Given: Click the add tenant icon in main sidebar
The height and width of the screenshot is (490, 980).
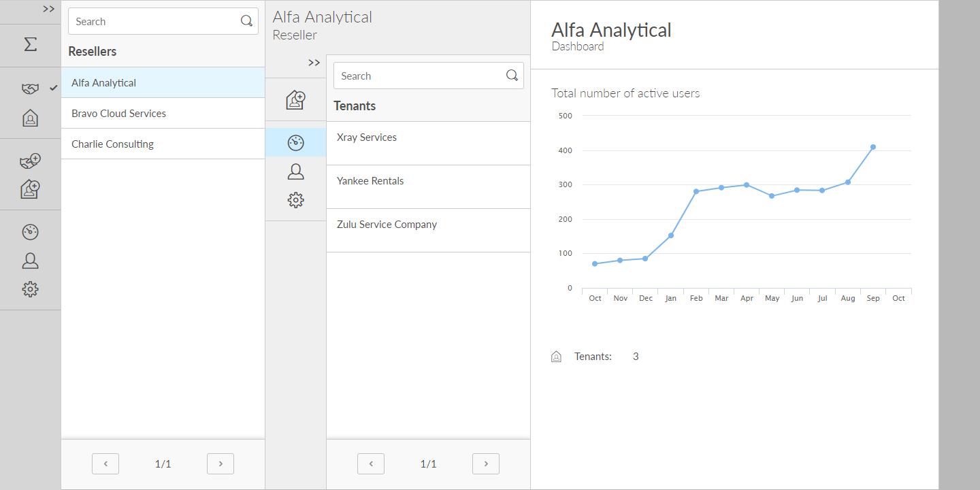Looking at the screenshot, I should (x=30, y=189).
